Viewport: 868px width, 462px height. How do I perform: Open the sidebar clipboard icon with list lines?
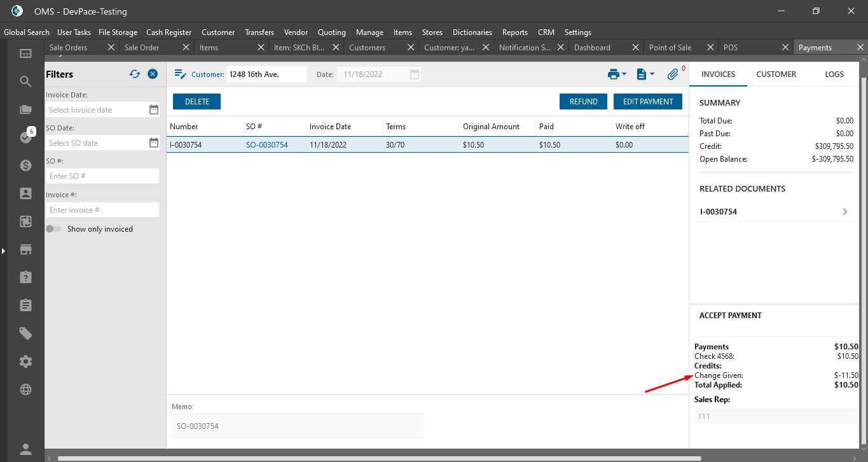coord(25,305)
